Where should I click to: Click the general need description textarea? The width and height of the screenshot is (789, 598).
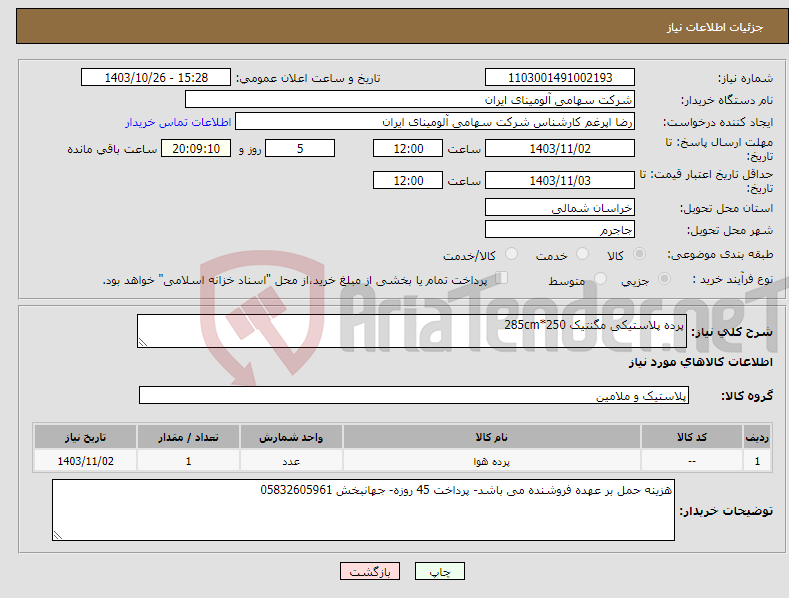click(412, 331)
